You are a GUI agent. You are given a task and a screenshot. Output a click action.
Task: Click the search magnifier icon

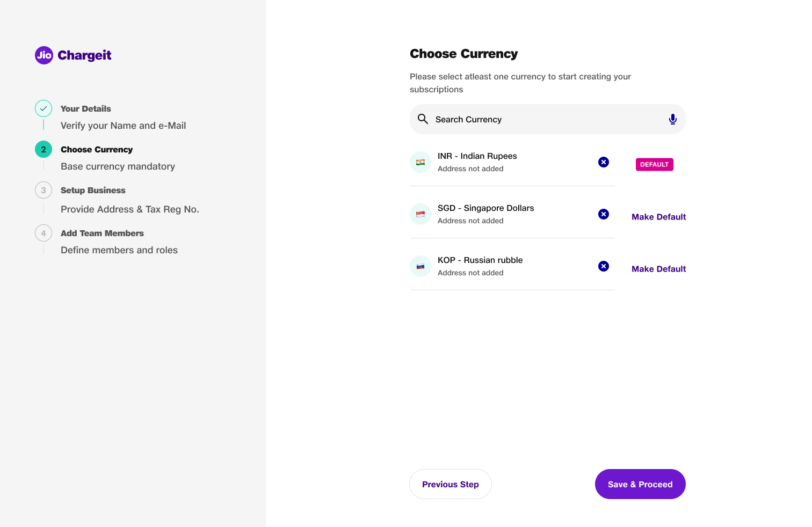tap(423, 119)
